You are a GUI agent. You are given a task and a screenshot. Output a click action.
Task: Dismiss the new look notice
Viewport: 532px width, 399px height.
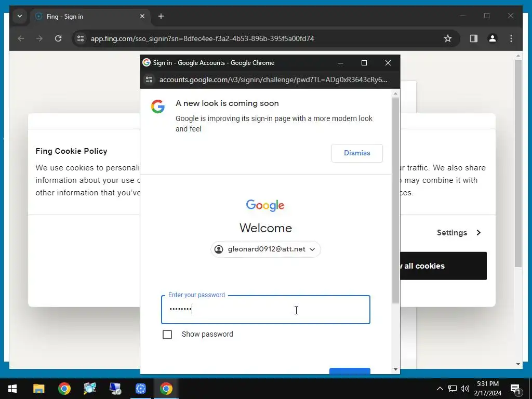[x=357, y=153]
